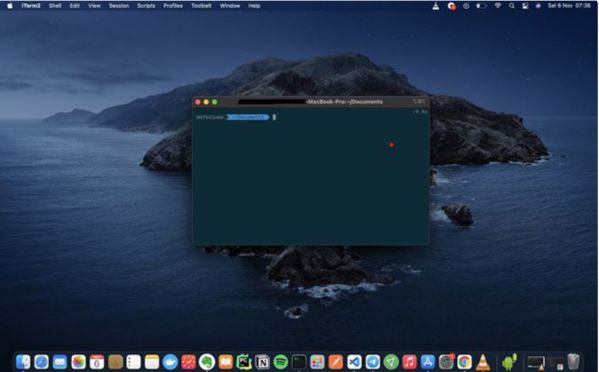Image resolution: width=599 pixels, height=372 pixels.
Task: Click the VLC cone icon in the menu bar
Action: click(435, 6)
